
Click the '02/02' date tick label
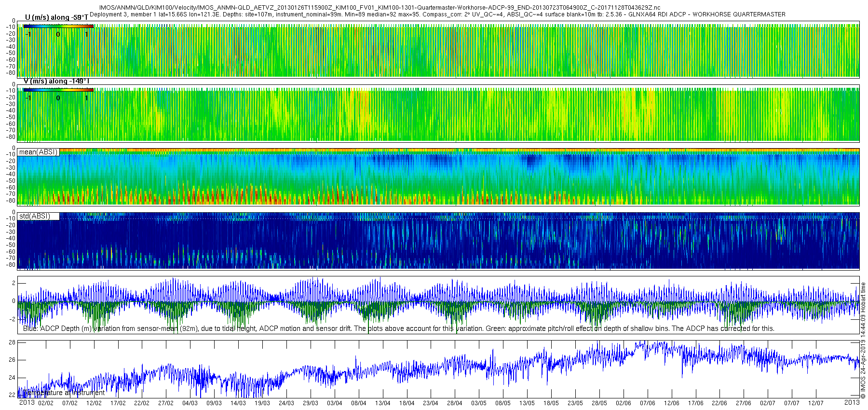(x=46, y=403)
